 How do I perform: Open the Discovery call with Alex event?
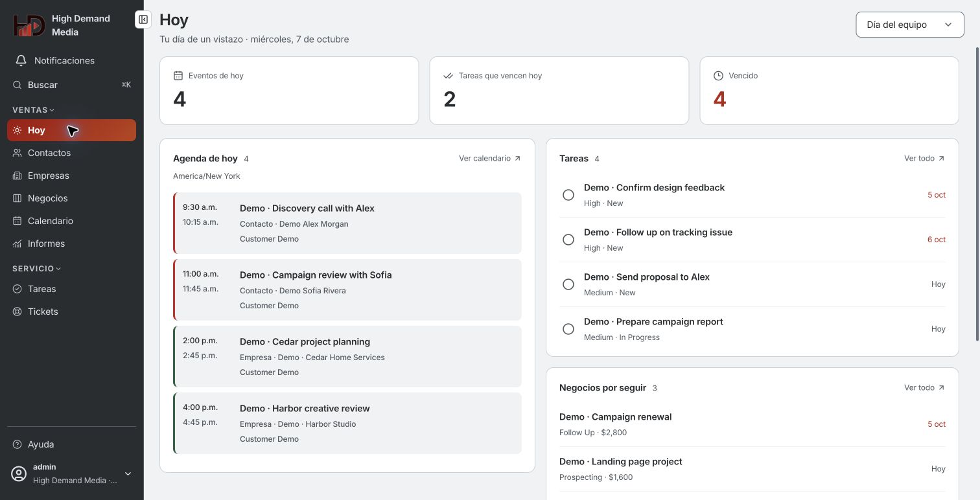point(347,223)
